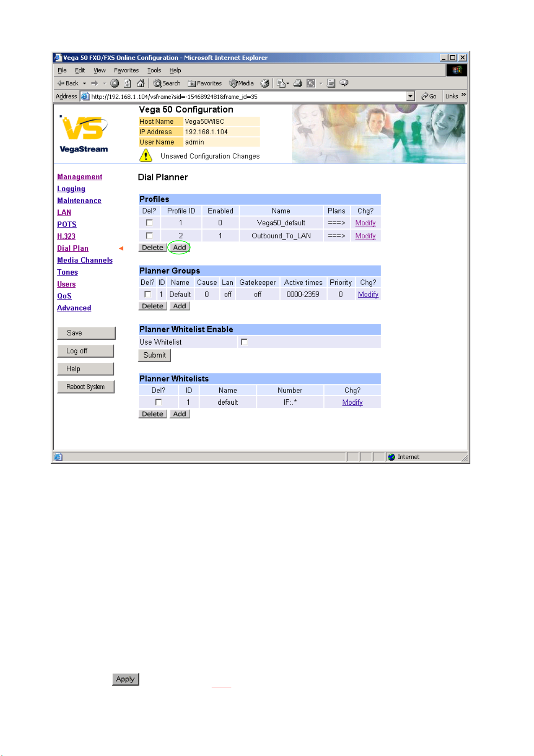Open the Edit button dropdown arrow

321,83
